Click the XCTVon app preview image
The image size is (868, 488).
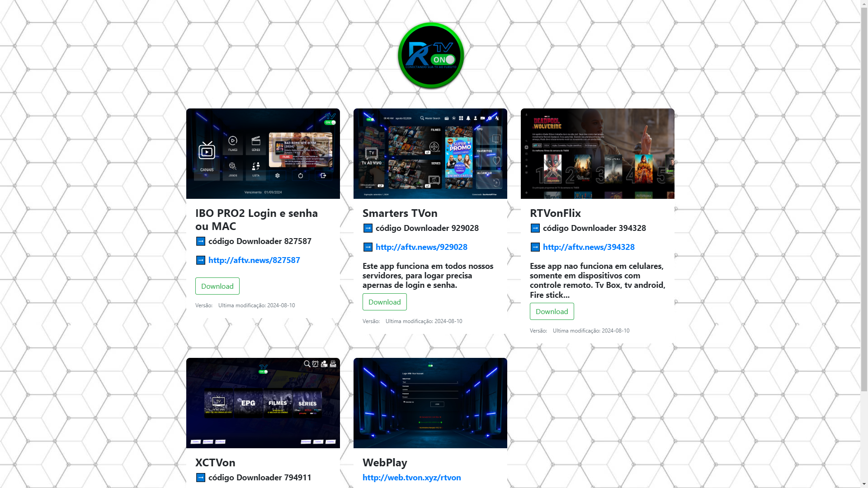(263, 403)
